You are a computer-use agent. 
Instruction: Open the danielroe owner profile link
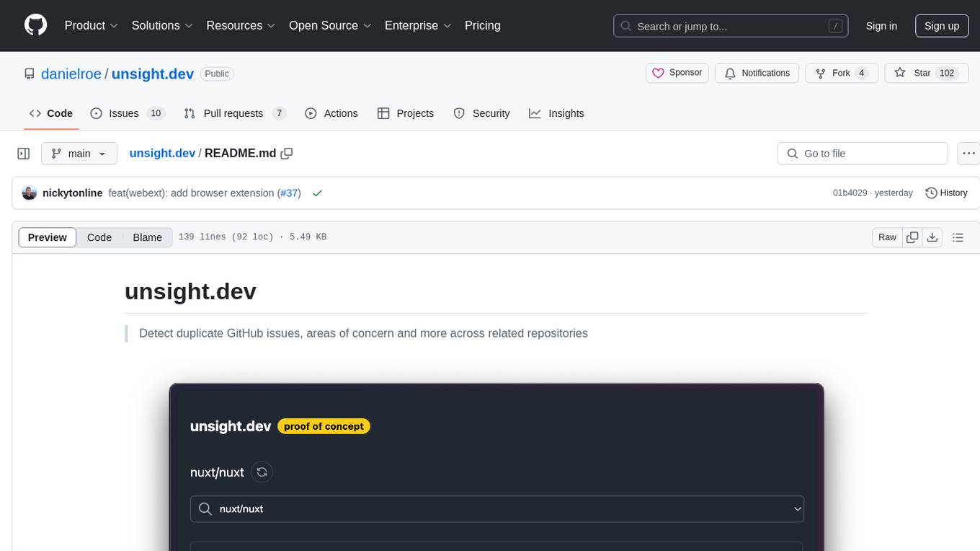coord(71,74)
